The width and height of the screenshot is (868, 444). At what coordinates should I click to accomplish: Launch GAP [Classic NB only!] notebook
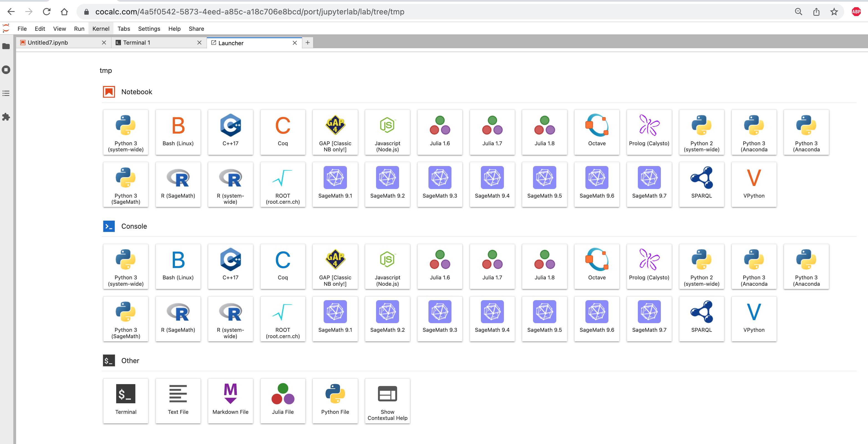pos(335,132)
